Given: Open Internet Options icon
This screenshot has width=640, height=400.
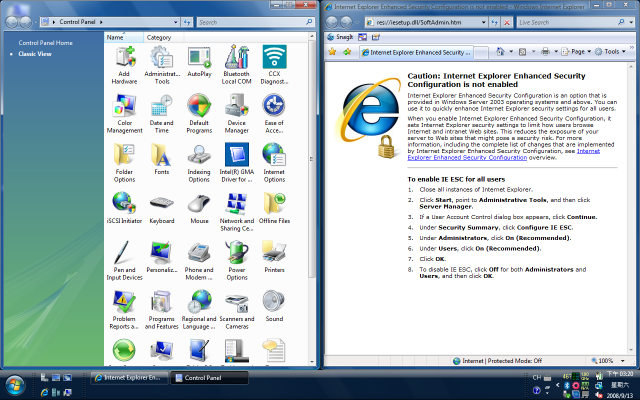Looking at the screenshot, I should pos(274,163).
